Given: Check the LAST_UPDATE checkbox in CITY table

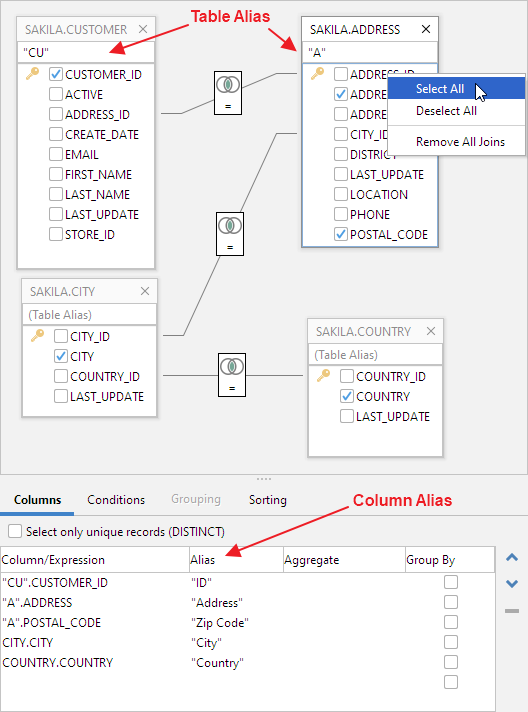Looking at the screenshot, I should click(61, 396).
